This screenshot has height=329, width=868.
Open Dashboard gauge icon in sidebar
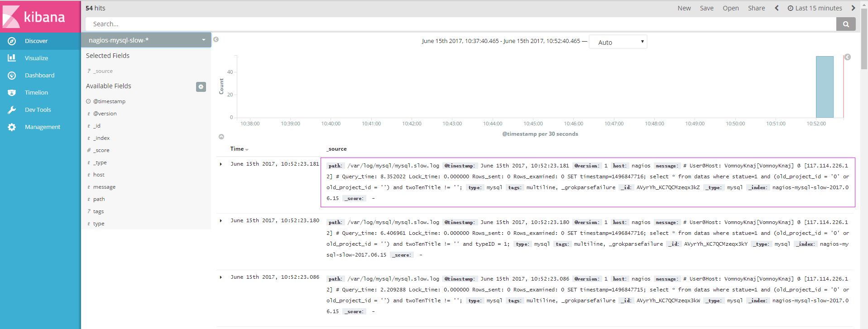(12, 76)
